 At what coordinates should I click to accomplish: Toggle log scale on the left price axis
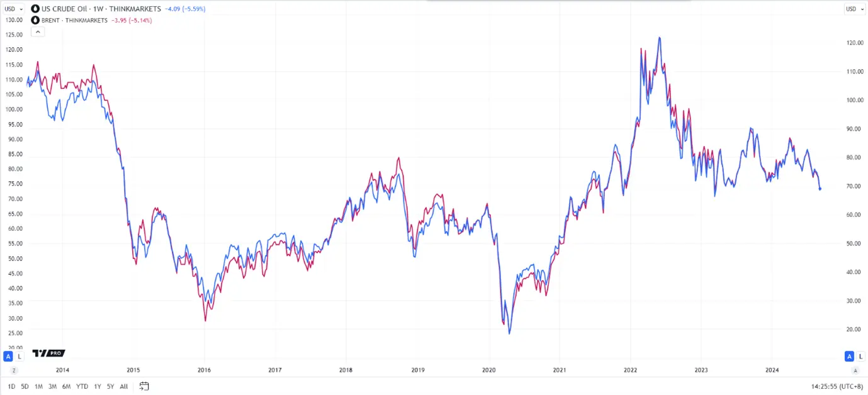click(x=19, y=357)
